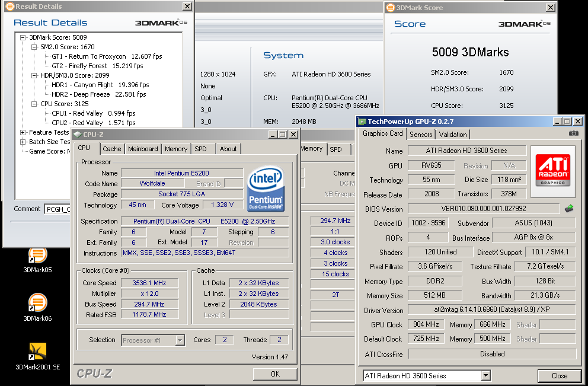The height and width of the screenshot is (386, 588).
Task: Click the 1.328 V core voltage value
Action: point(222,205)
